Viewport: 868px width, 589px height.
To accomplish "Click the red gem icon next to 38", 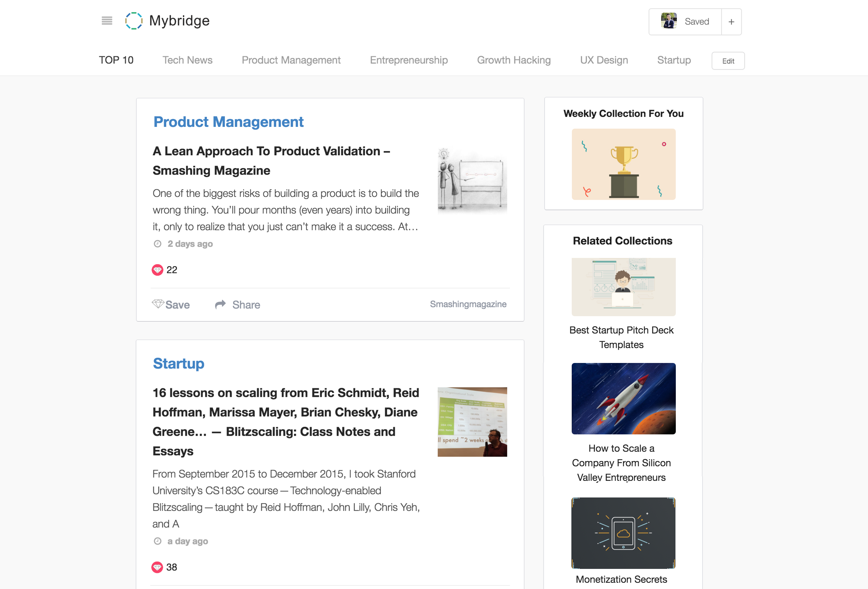I will (157, 567).
